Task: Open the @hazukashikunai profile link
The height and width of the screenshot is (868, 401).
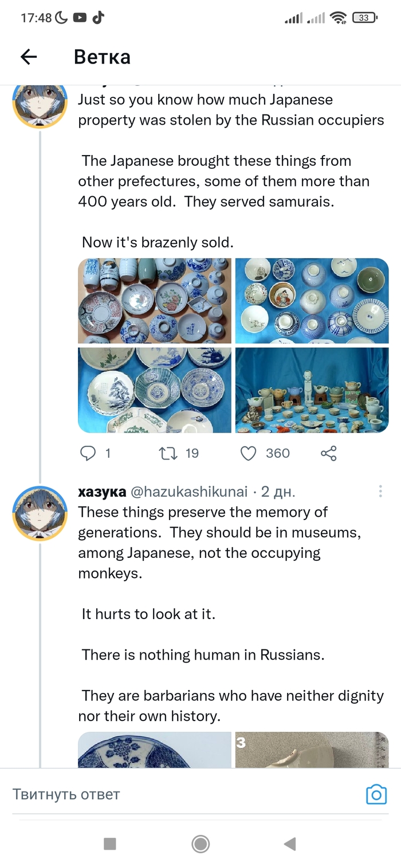Action: pyautogui.click(x=190, y=492)
